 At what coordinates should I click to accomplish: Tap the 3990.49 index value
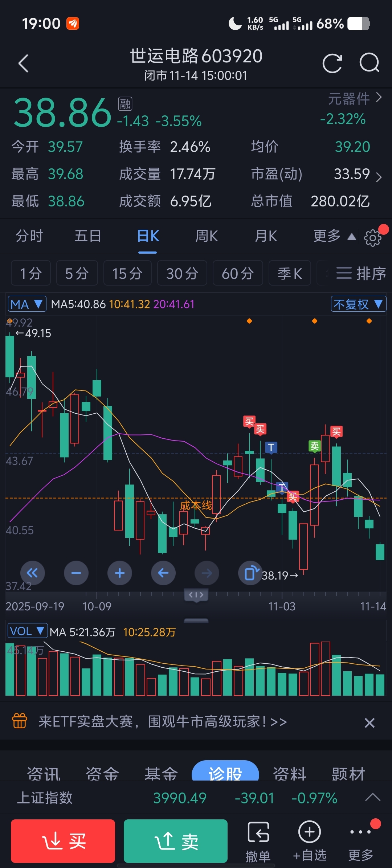[180, 798]
